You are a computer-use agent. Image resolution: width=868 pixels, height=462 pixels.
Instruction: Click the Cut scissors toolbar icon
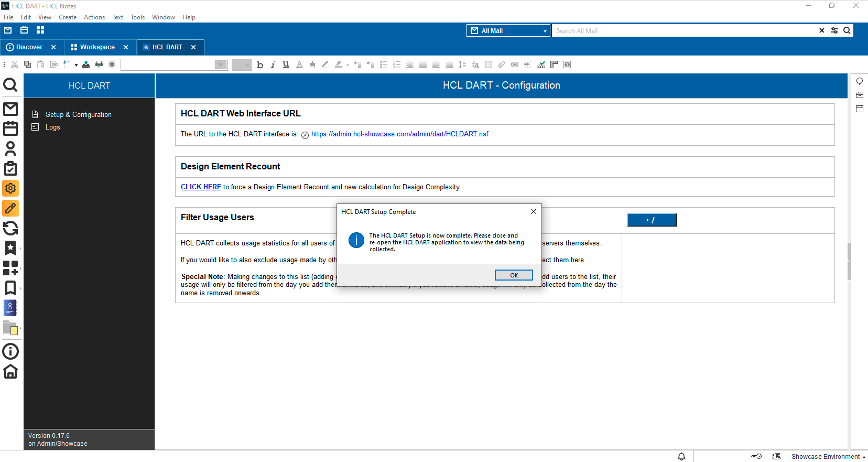tap(15, 65)
